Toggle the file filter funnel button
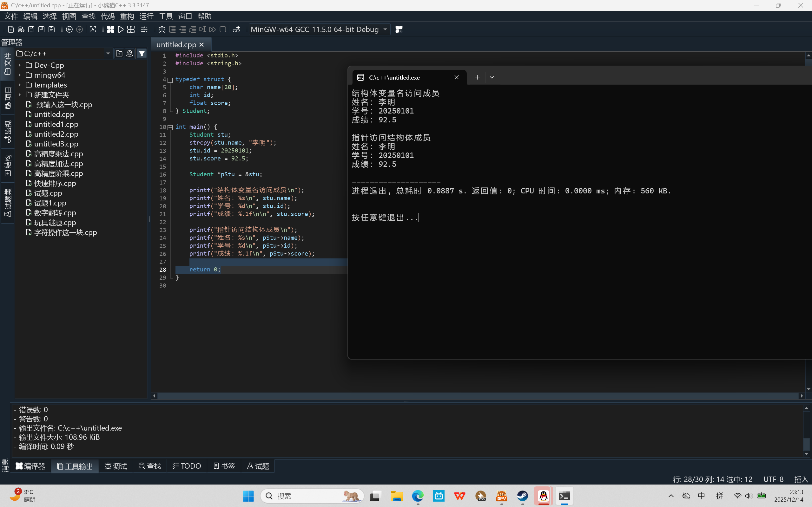 point(142,53)
